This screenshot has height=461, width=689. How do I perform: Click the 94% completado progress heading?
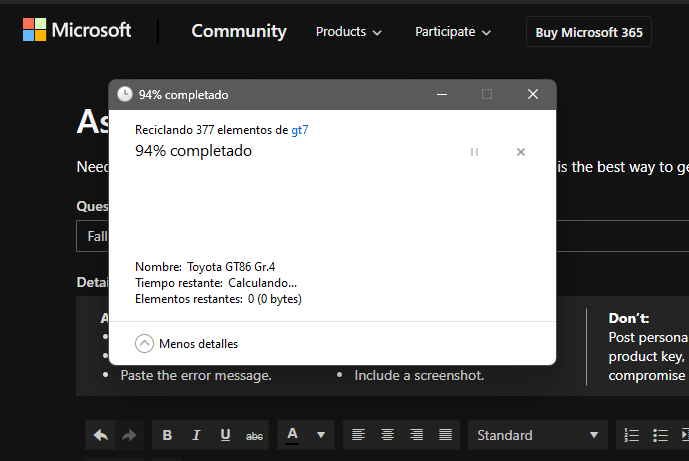(x=193, y=151)
